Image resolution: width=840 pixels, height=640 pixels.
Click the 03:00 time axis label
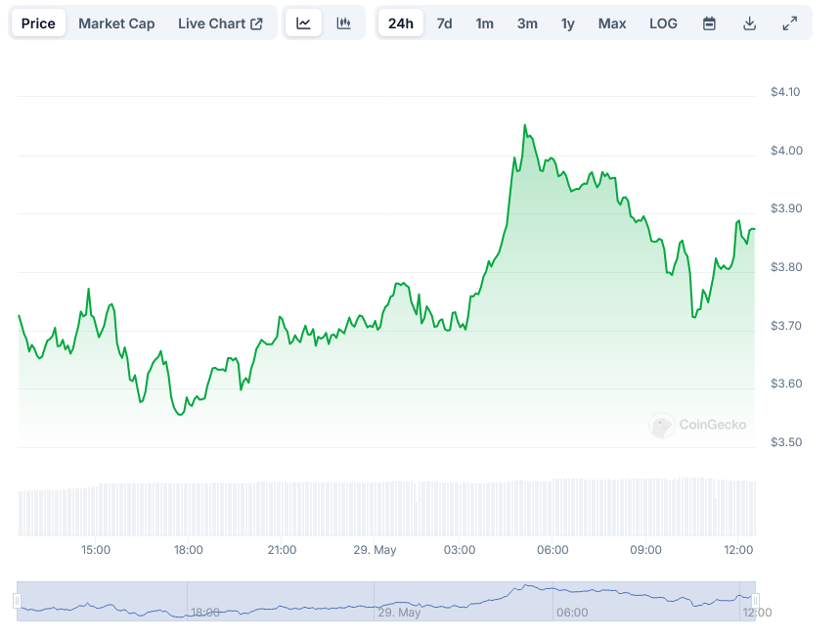460,550
